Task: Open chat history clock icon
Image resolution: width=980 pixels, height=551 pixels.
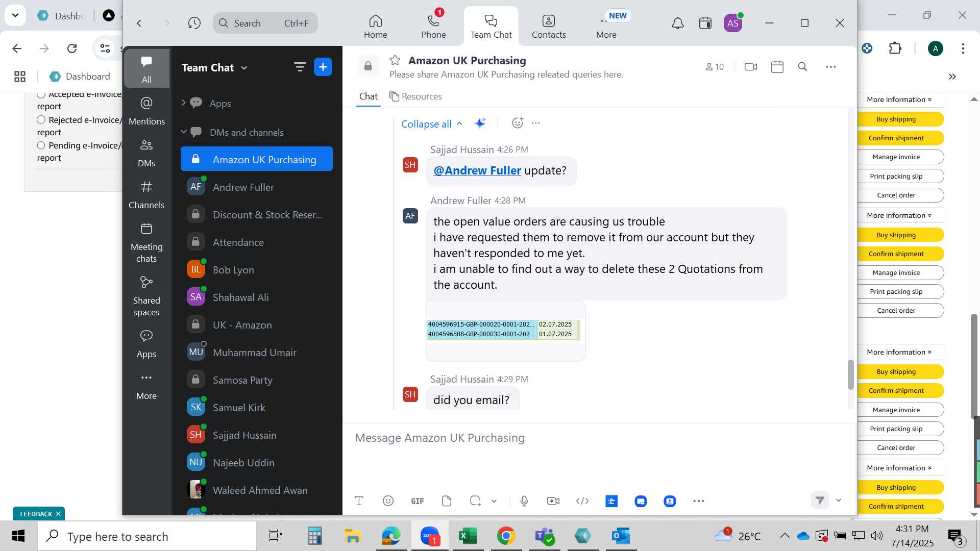Action: [x=194, y=23]
